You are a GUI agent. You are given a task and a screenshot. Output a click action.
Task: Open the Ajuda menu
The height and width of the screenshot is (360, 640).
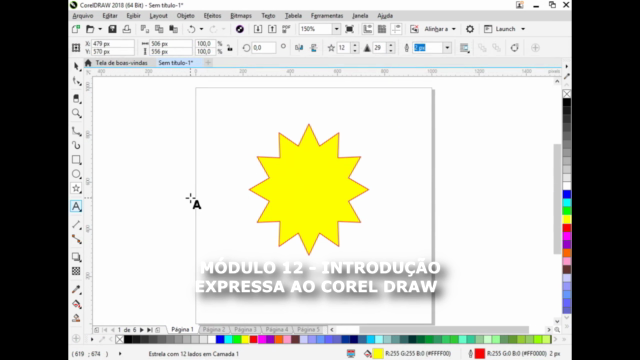click(385, 16)
